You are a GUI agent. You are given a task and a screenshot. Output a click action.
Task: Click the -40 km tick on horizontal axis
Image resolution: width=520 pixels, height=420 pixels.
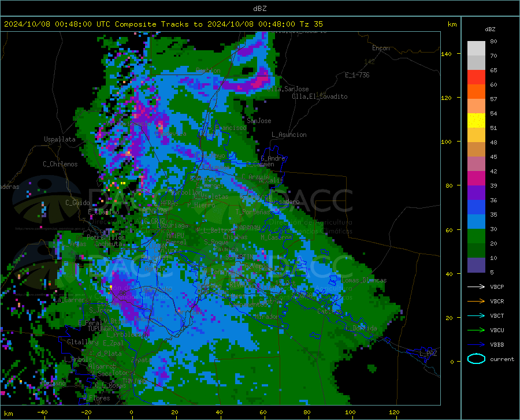click(42, 412)
